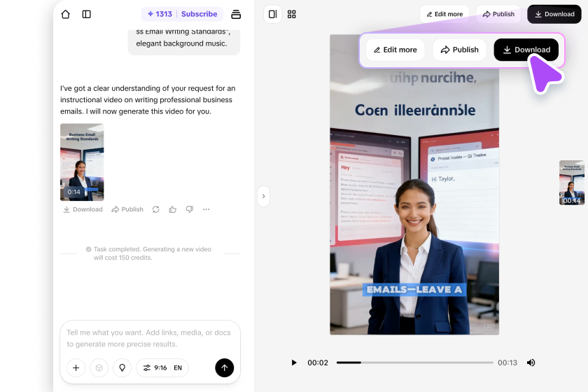This screenshot has width=588, height=392.
Task: Click the video progress bar
Action: pos(413,363)
